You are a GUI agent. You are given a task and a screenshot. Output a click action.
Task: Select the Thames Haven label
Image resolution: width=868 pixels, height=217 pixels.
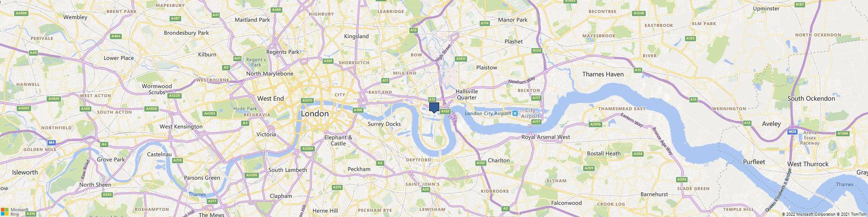[x=603, y=74]
